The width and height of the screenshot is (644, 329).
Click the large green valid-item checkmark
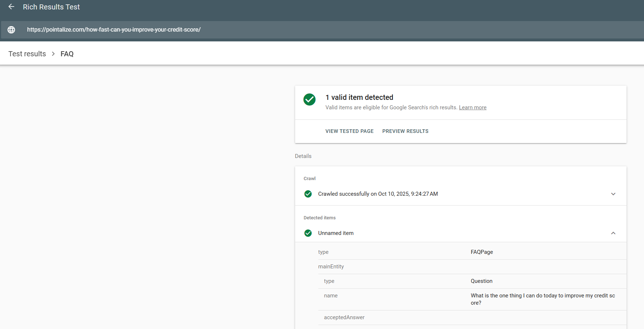[309, 99]
